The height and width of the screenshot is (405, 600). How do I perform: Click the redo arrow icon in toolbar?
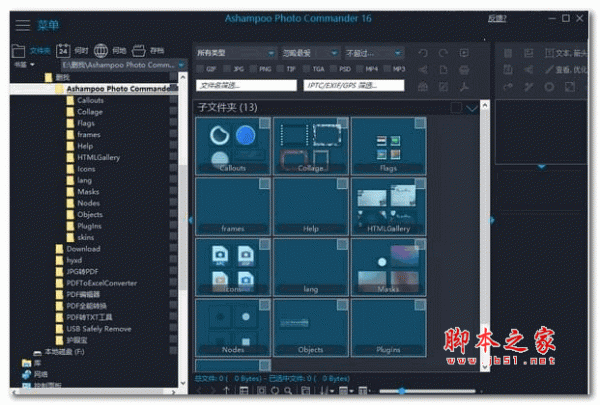coord(442,52)
